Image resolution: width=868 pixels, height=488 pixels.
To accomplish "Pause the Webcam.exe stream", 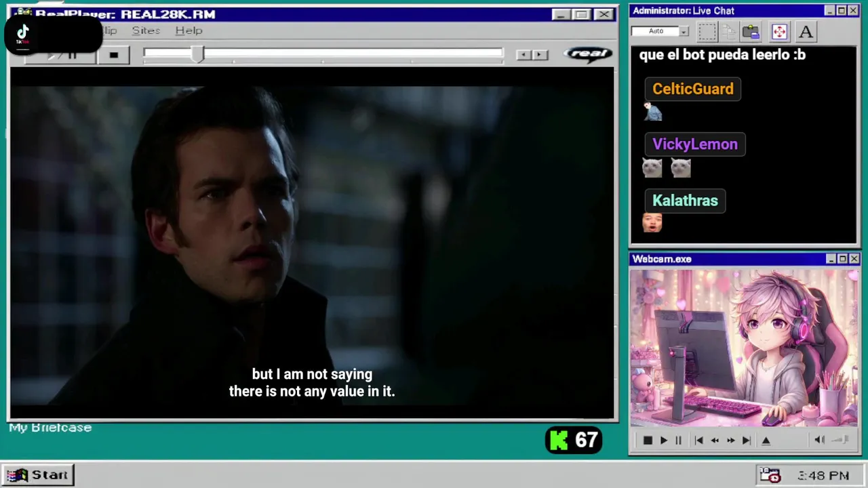I will (678, 441).
